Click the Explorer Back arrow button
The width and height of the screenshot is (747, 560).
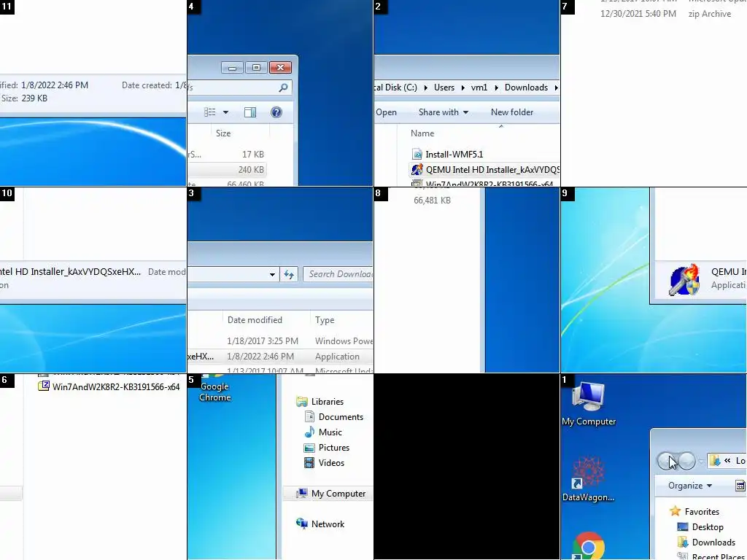click(668, 461)
